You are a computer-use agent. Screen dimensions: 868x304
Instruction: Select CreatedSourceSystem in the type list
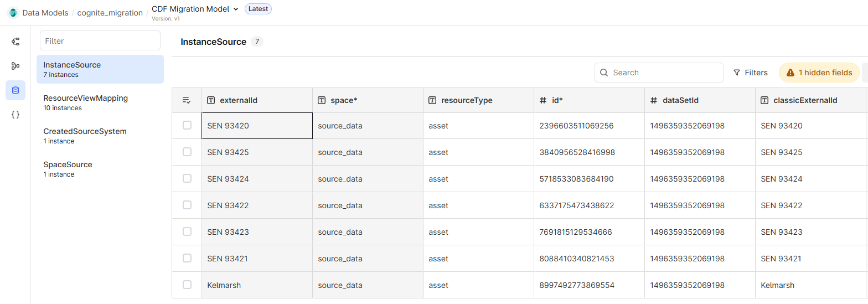(100, 136)
